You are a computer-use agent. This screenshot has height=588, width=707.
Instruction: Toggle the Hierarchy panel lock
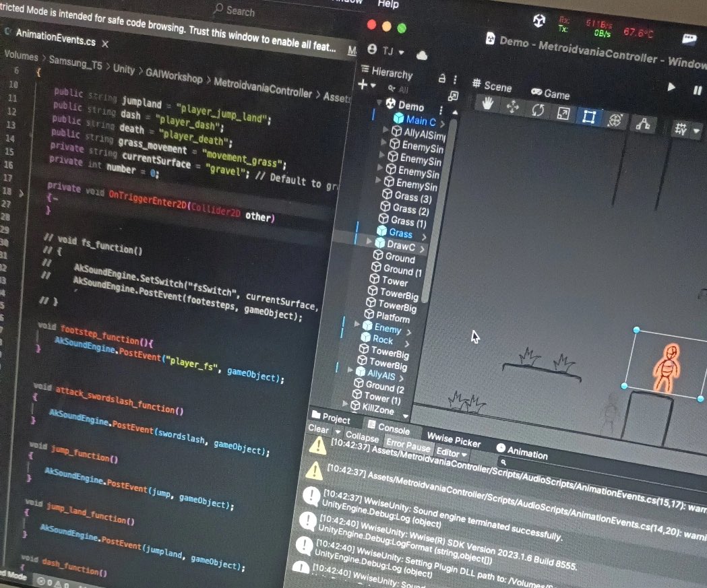442,78
